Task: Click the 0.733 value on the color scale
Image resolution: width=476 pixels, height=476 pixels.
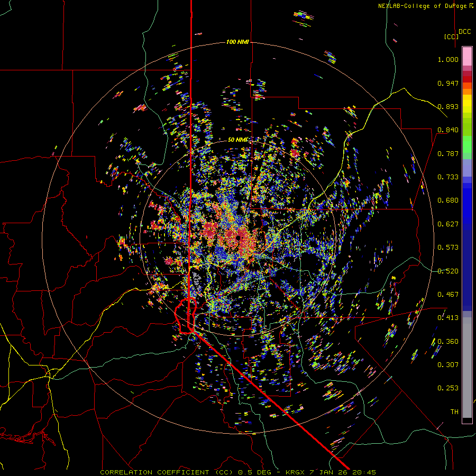Action: click(448, 177)
